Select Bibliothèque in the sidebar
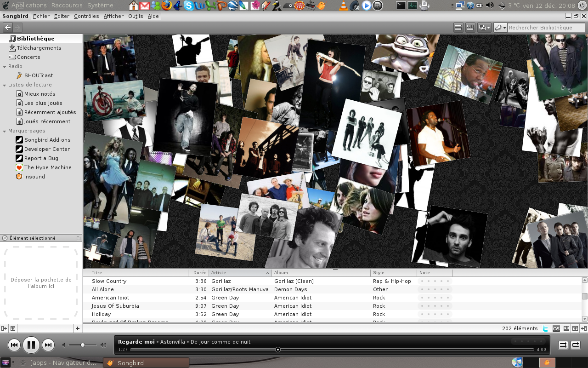Viewport: 588px width, 368px height. [x=35, y=39]
